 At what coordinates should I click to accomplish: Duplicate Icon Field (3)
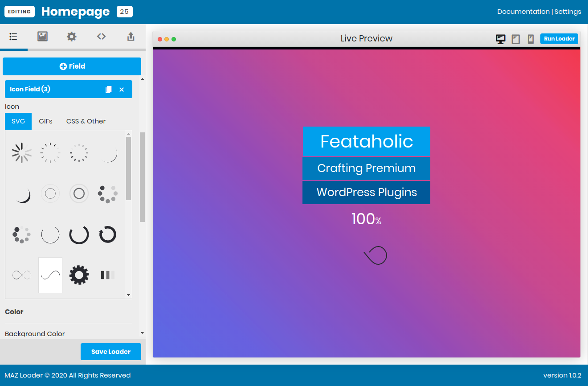[x=108, y=89]
